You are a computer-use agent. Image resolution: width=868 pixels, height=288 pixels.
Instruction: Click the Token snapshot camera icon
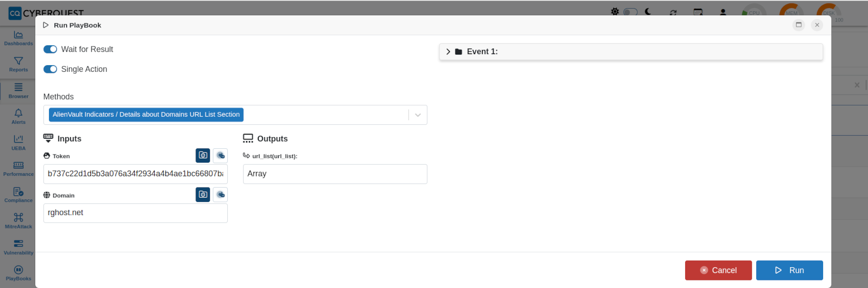[203, 155]
